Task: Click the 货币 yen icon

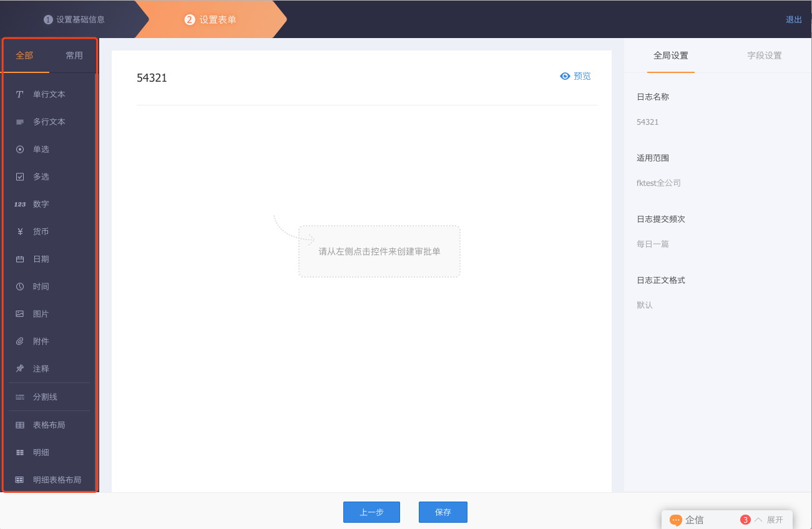Action: point(20,232)
